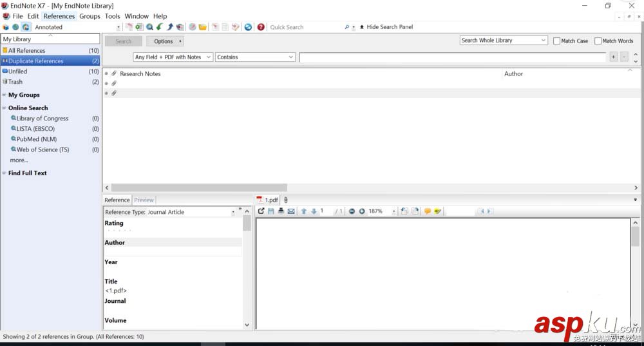Collapse the Online Search section
This screenshot has width=644, height=346.
click(4, 108)
